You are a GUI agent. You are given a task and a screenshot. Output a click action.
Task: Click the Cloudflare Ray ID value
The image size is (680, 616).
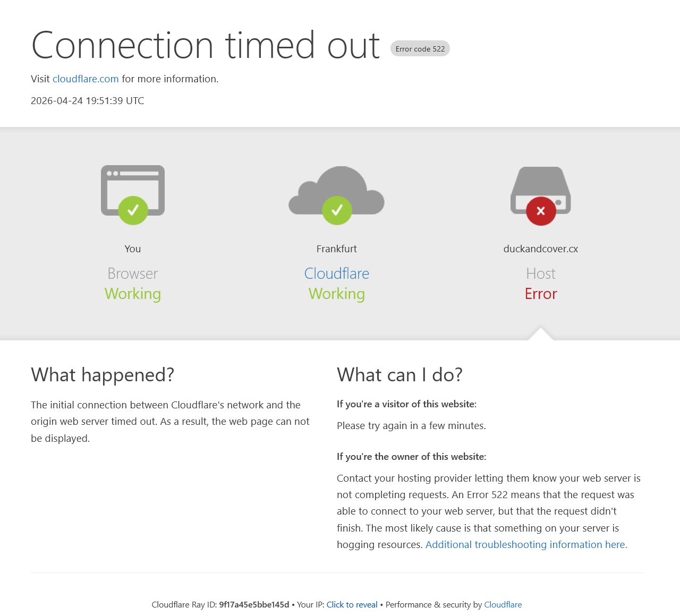(254, 605)
